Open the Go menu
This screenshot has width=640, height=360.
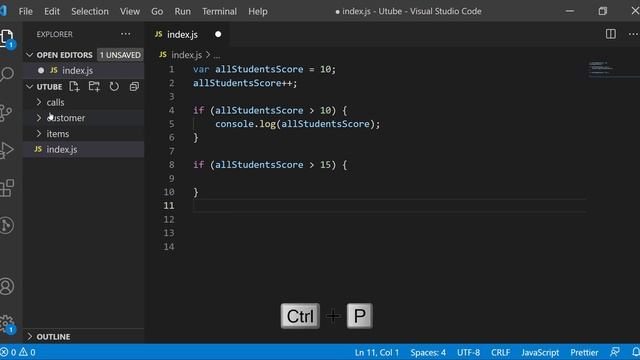[x=157, y=11]
